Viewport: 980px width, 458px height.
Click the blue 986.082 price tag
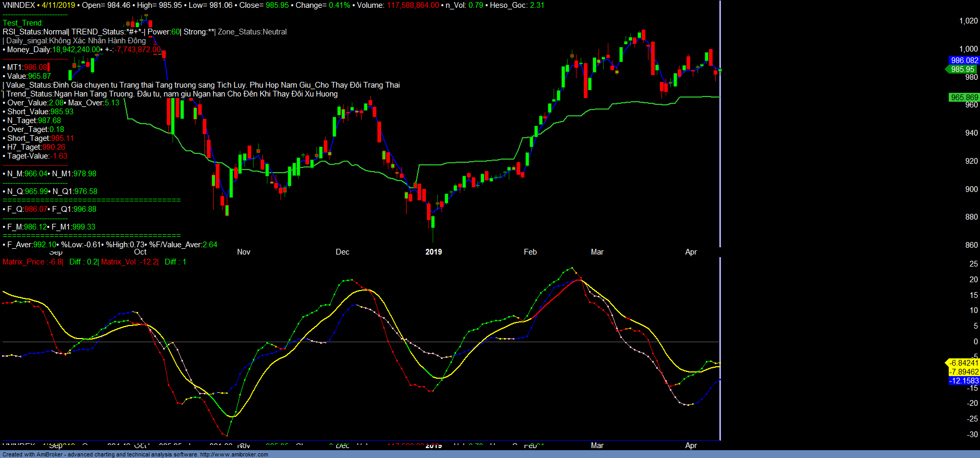pyautogui.click(x=964, y=61)
